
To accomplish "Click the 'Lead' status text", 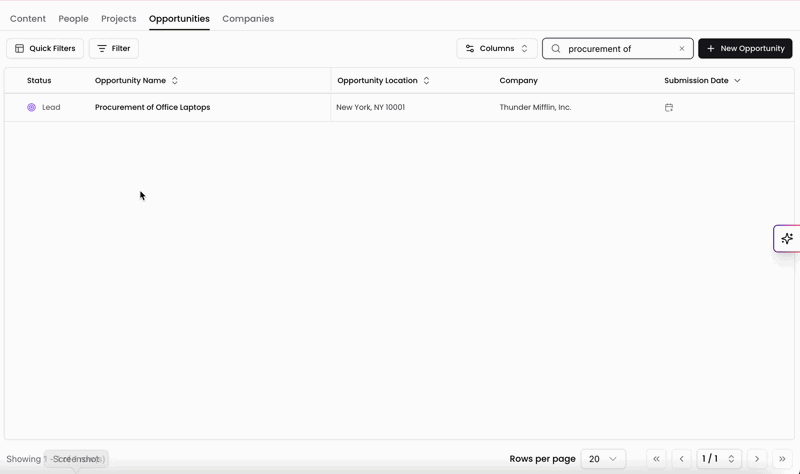I will pyautogui.click(x=51, y=107).
